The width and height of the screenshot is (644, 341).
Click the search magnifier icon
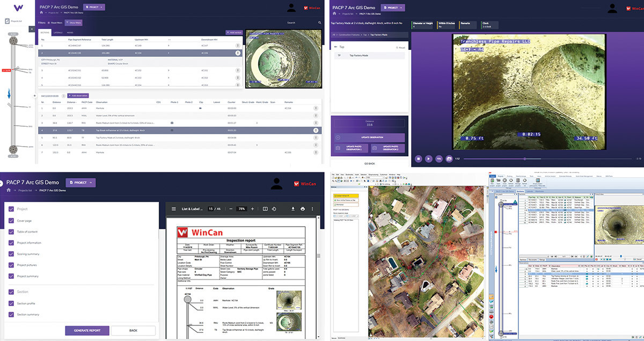pyautogui.click(x=320, y=23)
